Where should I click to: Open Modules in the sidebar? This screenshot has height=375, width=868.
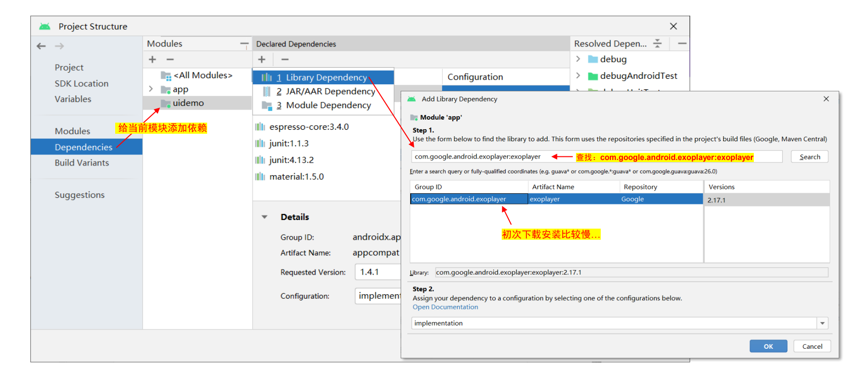coord(72,131)
